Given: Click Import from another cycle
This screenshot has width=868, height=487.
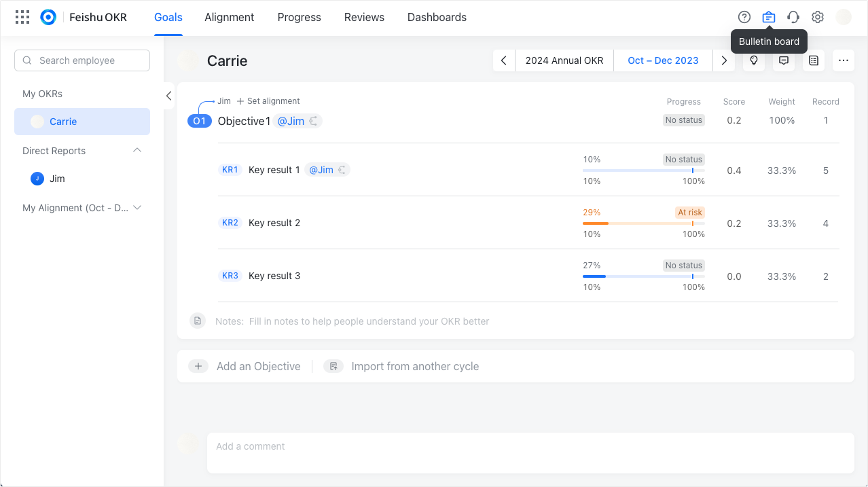Looking at the screenshot, I should coord(414,366).
